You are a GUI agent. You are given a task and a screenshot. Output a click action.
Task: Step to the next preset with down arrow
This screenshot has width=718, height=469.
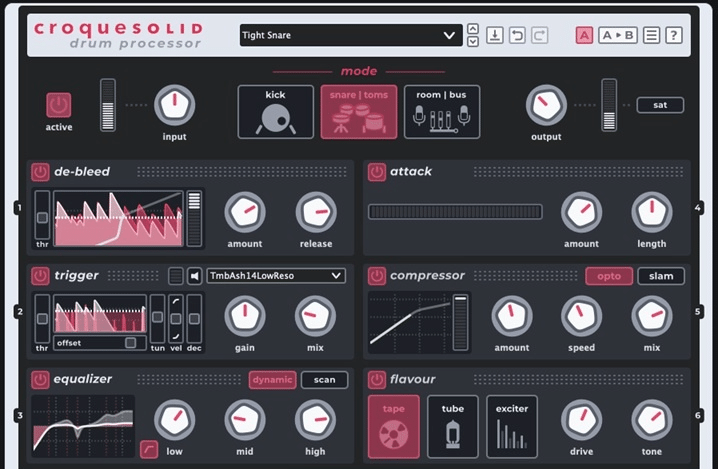(x=473, y=42)
